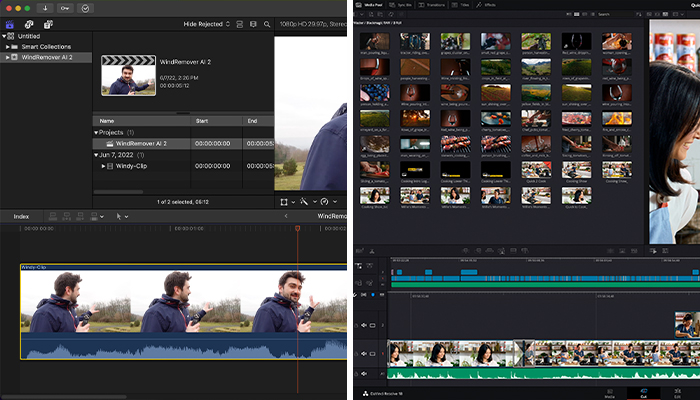Select thumbnail view button in Resolve media pool
The height and width of the screenshot is (400, 700).
(x=576, y=14)
